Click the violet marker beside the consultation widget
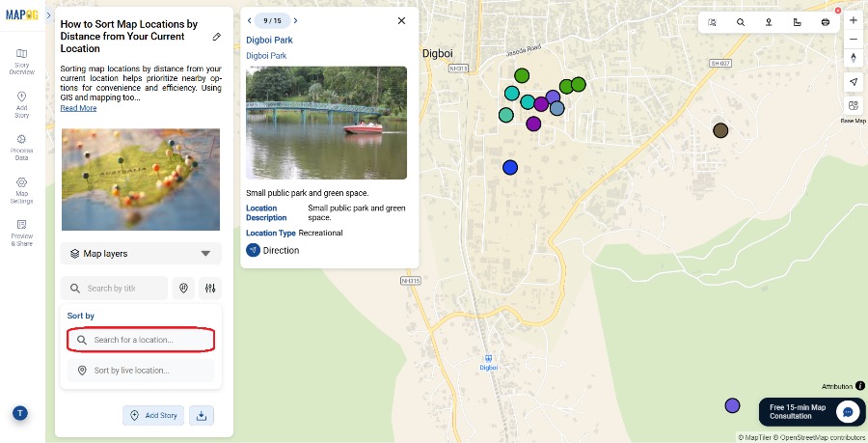The image size is (868, 443). click(732, 405)
